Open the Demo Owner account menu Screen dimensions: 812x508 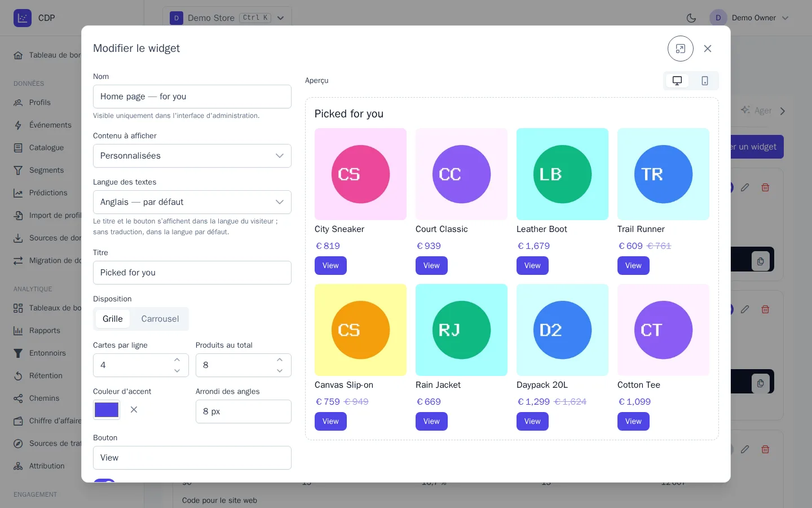[749, 18]
